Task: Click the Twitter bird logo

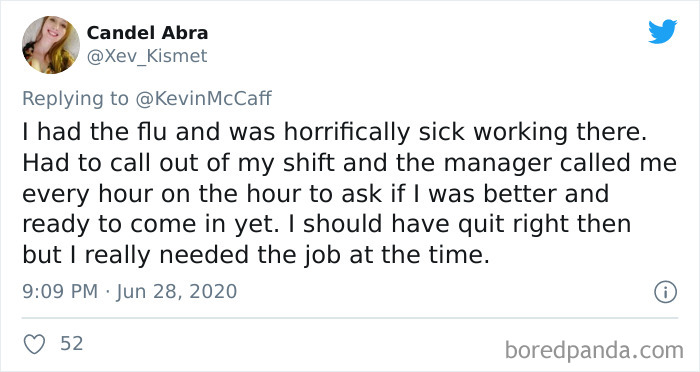Action: [x=662, y=32]
